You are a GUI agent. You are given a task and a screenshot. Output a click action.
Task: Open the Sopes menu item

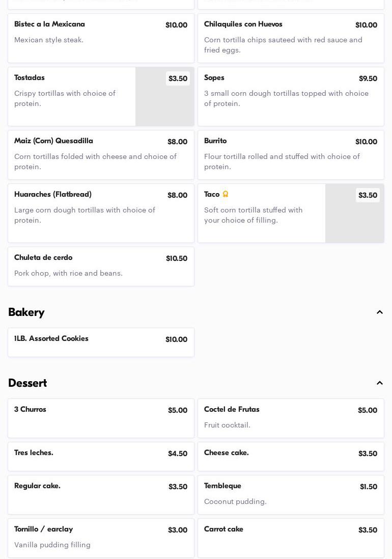pos(291,96)
